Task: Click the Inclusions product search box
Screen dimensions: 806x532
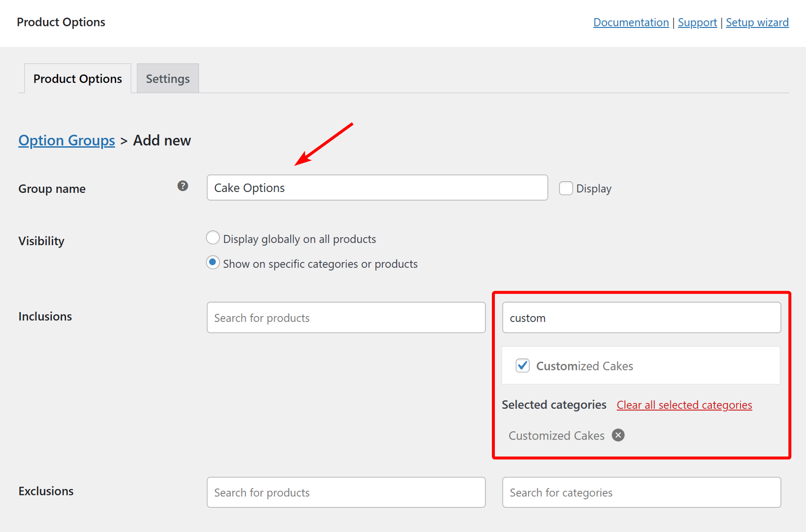Action: [x=346, y=318]
